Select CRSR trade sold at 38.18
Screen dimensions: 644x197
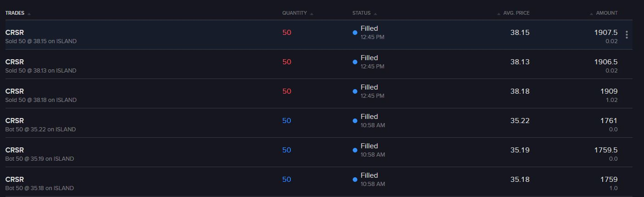click(x=316, y=94)
